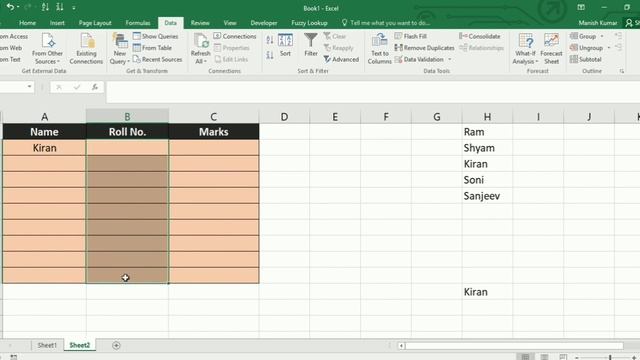Screen dimensions: 640x360
Task: Open the What-If Analysis menu
Action: coord(525,49)
